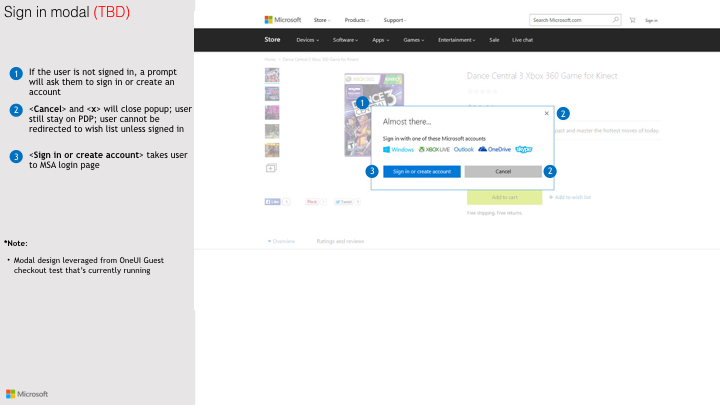Select the fourth product thumbnail
Image resolution: width=720 pixels, height=405 pixels.
pos(272,131)
